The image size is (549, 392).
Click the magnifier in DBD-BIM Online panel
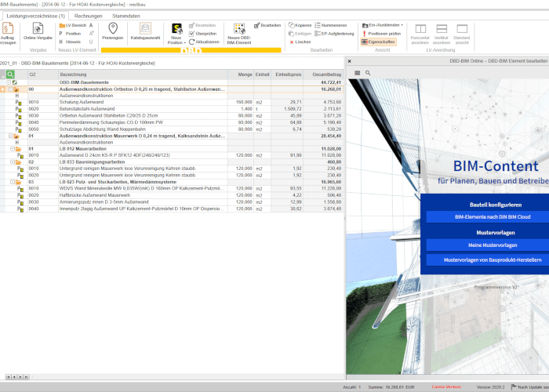coord(368,73)
